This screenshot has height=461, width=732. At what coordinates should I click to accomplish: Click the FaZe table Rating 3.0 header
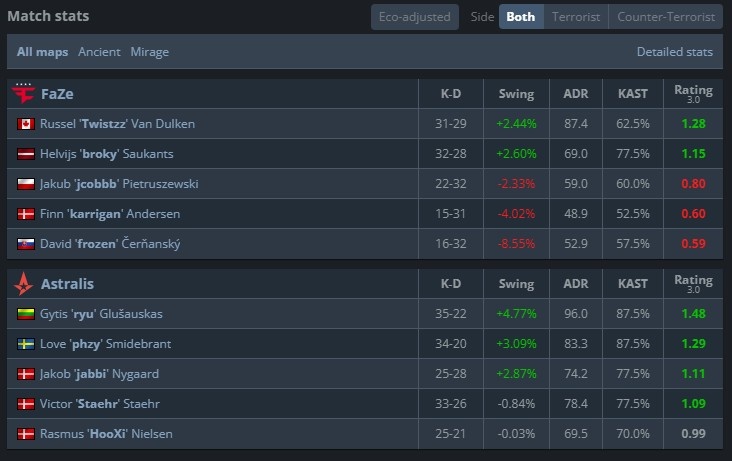(693, 94)
